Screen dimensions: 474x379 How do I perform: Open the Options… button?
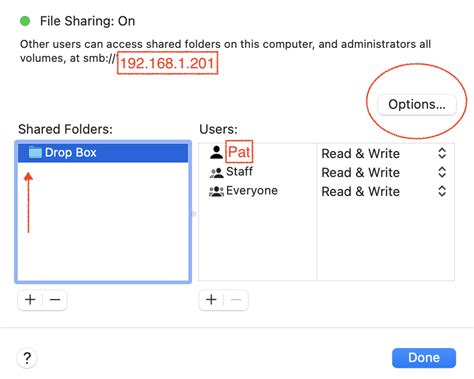(417, 105)
